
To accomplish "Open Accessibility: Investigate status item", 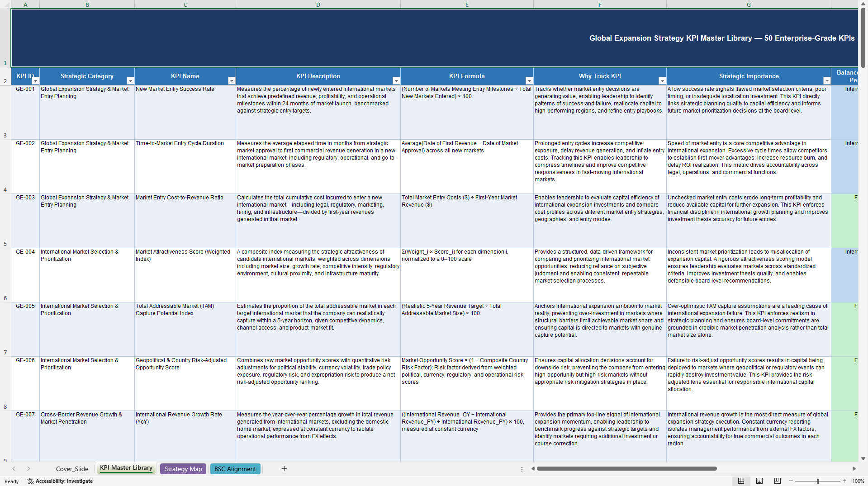I will [60, 481].
